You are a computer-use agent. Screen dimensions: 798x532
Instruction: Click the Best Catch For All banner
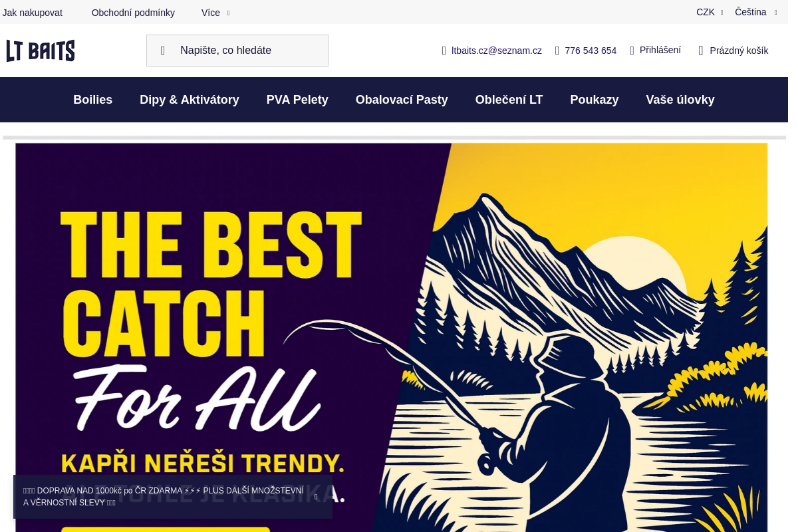pos(392,337)
